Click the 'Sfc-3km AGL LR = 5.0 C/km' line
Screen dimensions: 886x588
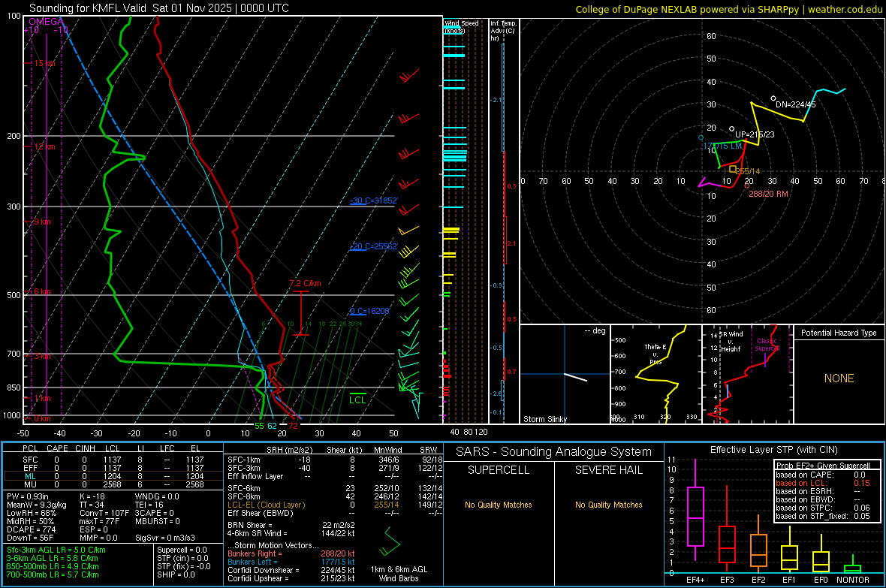tap(56, 550)
